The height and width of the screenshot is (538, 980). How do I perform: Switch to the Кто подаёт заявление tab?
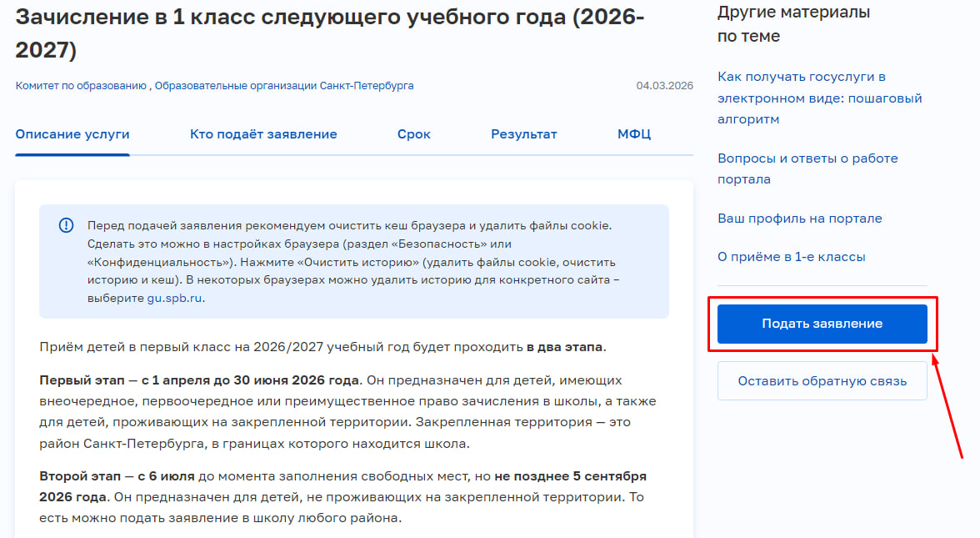263,134
